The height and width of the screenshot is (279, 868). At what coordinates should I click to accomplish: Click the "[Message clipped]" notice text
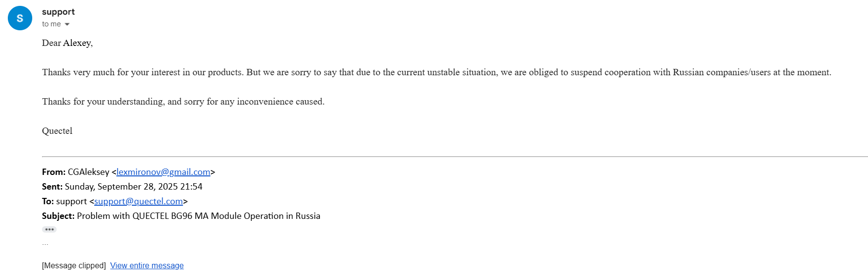coord(74,265)
